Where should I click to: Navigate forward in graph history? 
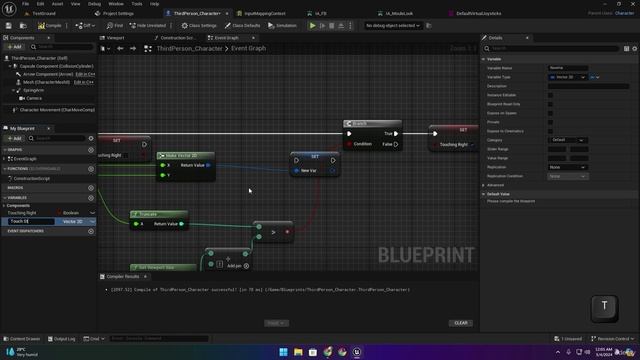point(133,49)
